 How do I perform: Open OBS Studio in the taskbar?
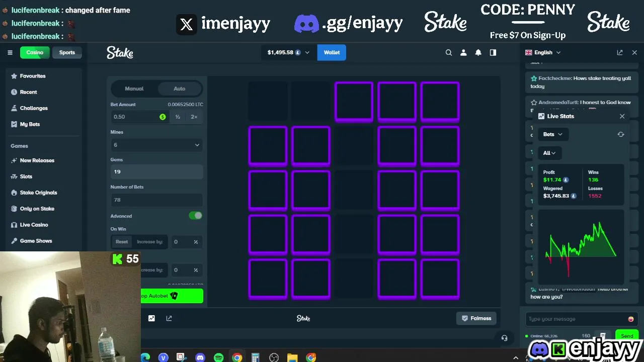pos(274,357)
